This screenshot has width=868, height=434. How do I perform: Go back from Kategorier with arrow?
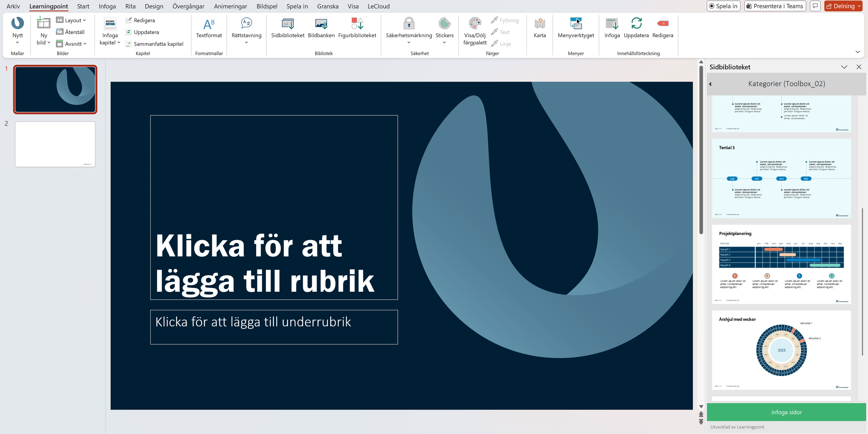(x=710, y=84)
